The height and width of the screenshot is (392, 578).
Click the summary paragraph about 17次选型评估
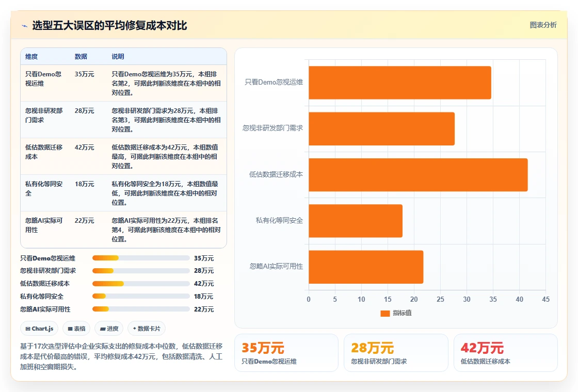click(x=121, y=356)
